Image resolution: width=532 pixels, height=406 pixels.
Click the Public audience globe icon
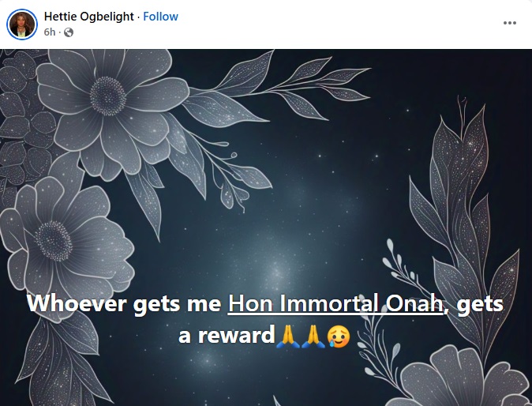(69, 32)
